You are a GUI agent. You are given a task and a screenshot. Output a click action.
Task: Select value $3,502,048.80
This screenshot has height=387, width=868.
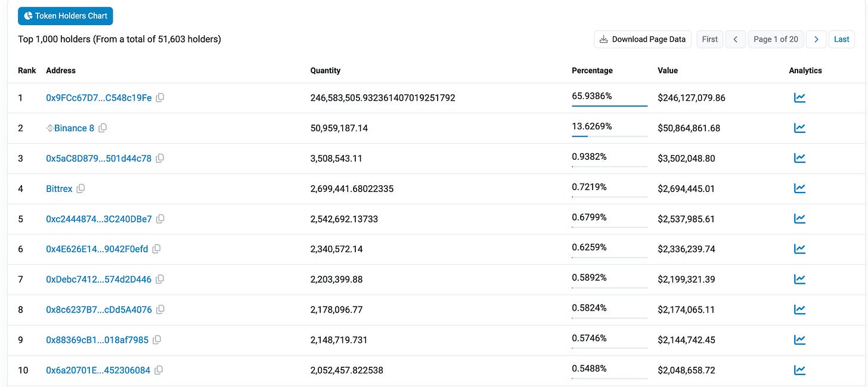pos(686,159)
